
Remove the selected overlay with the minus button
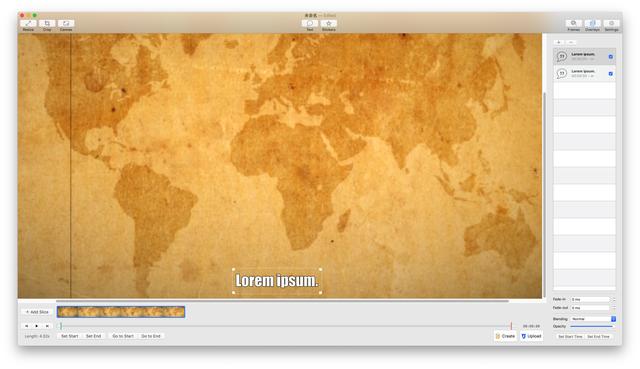pos(571,42)
